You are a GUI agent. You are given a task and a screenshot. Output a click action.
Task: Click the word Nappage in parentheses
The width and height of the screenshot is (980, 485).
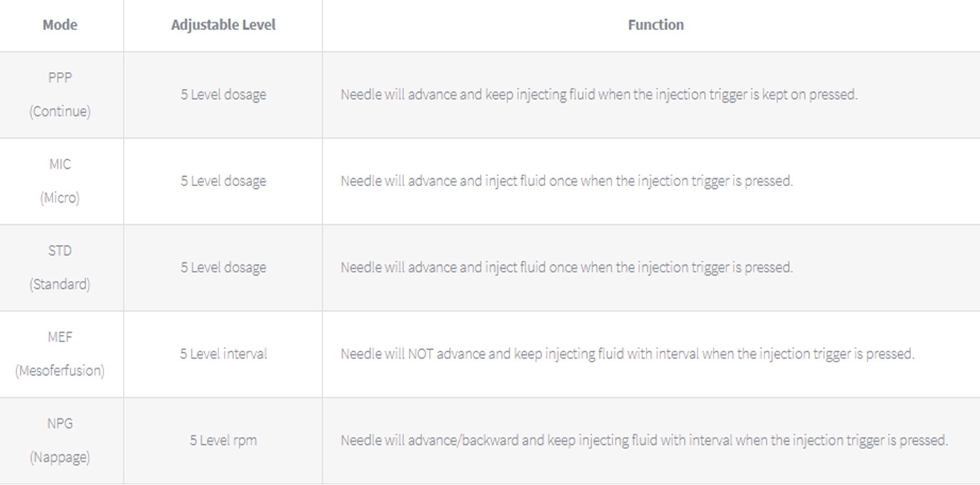60,457
